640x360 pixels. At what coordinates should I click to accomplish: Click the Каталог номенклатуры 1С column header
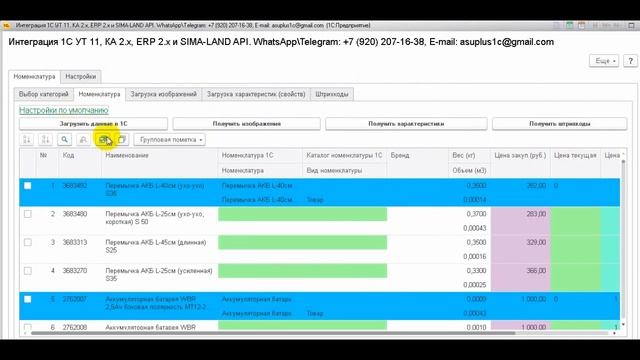click(344, 156)
